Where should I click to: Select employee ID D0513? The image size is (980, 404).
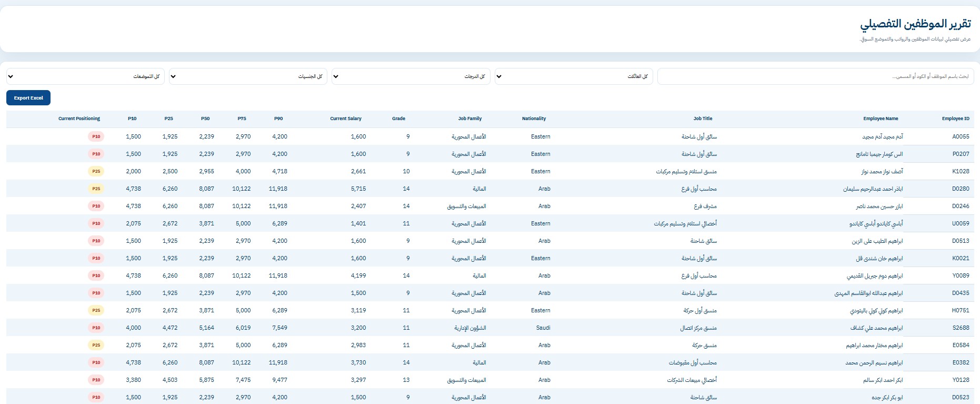point(961,241)
